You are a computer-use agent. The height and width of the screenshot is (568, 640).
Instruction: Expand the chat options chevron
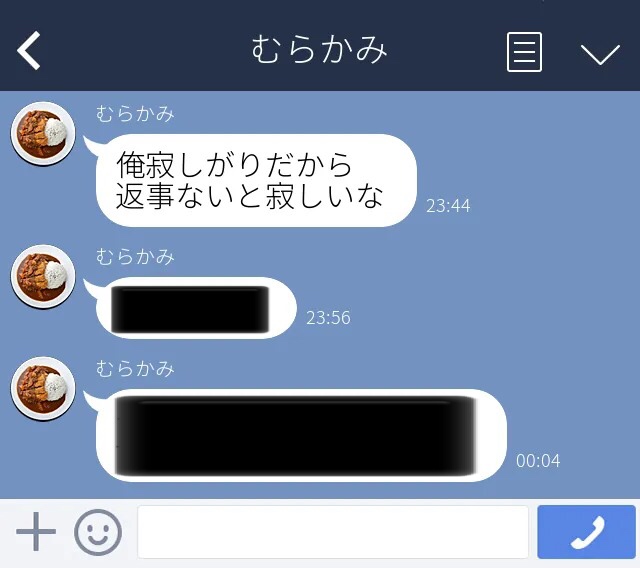600,54
